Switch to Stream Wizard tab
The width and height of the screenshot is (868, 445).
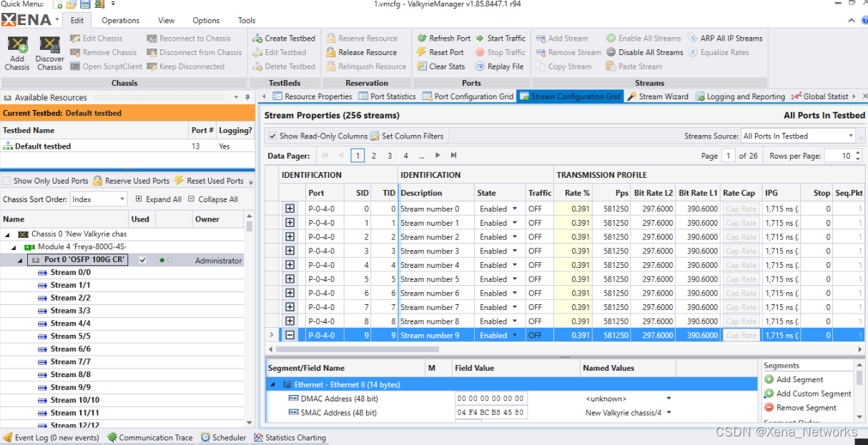[658, 96]
